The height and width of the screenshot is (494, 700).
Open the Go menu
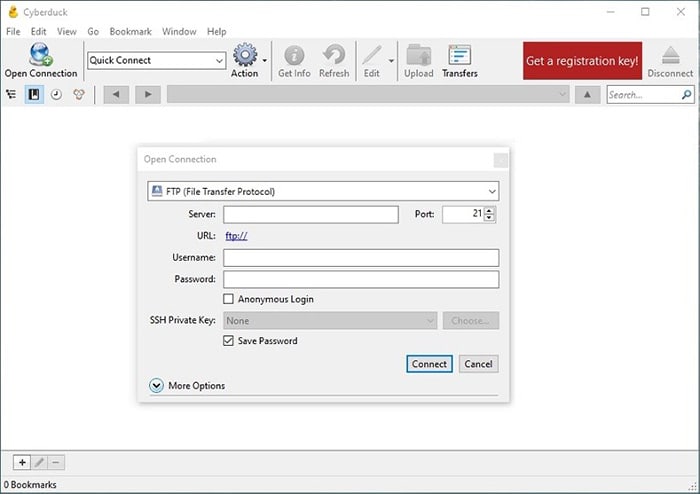(93, 32)
